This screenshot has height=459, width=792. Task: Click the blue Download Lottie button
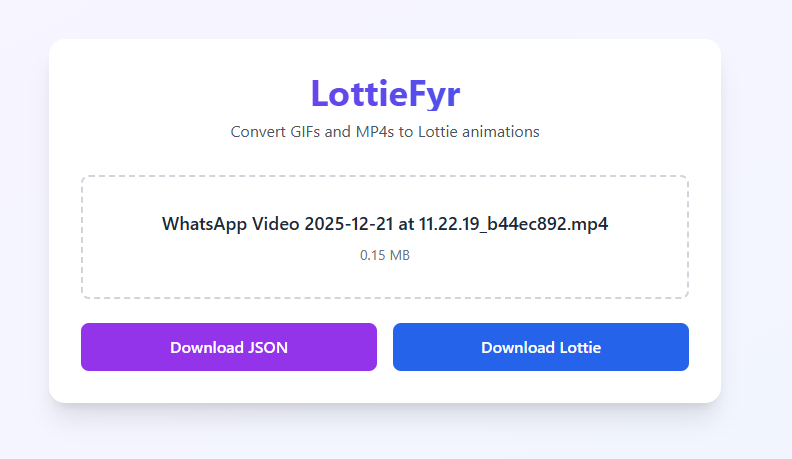540,347
